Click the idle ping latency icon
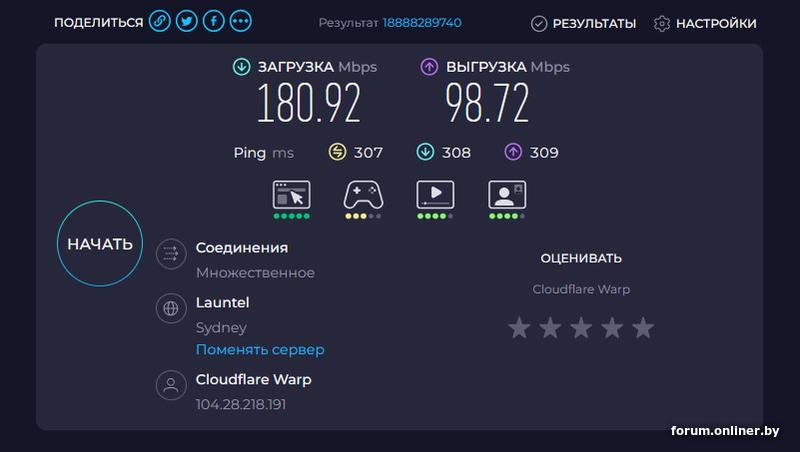The image size is (800, 452). pyautogui.click(x=338, y=153)
